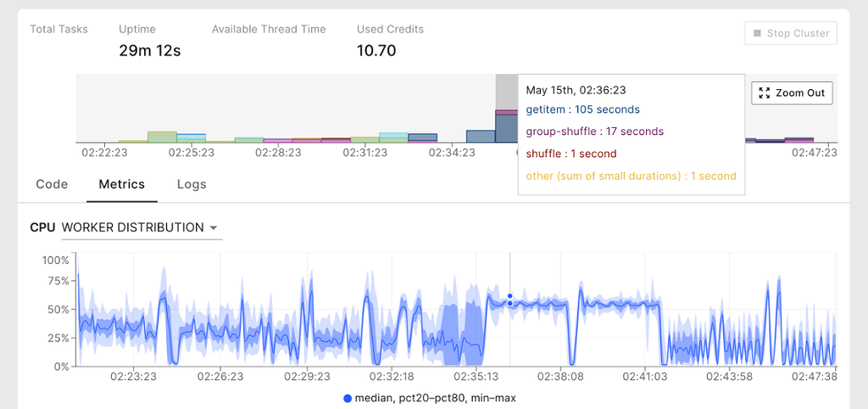Select the Metrics tab
Image resolution: width=868 pixels, height=409 pixels.
(x=122, y=184)
